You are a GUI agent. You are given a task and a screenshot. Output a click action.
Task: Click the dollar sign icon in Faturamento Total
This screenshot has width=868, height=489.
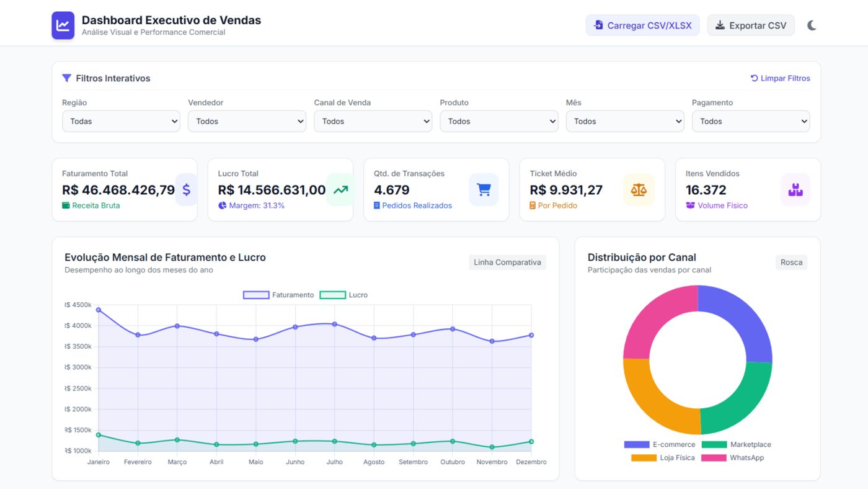click(x=187, y=189)
